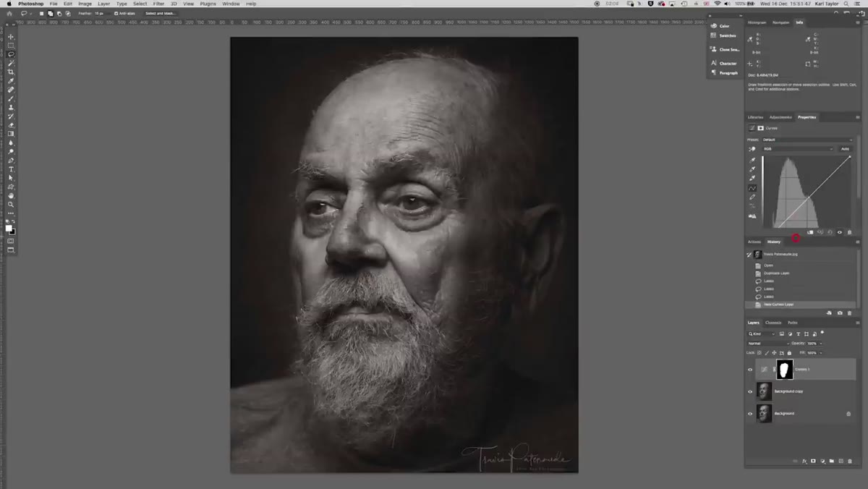Viewport: 868px width, 489px height.
Task: Add a layer mask in Layers panel
Action: [813, 461]
